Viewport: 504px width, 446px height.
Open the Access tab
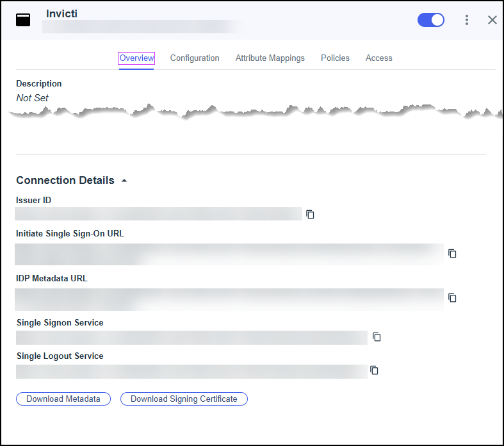tap(378, 58)
